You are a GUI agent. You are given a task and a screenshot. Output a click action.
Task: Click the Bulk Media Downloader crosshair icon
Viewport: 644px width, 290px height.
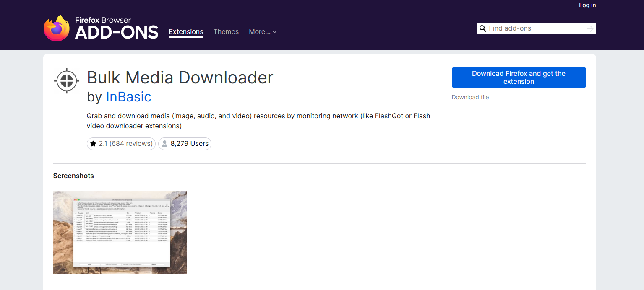pos(67,80)
